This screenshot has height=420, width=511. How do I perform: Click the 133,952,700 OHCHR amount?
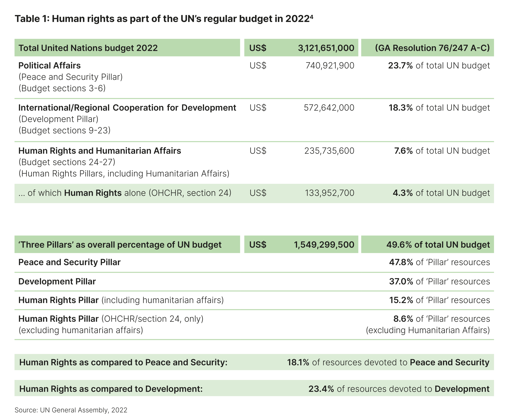tap(329, 193)
